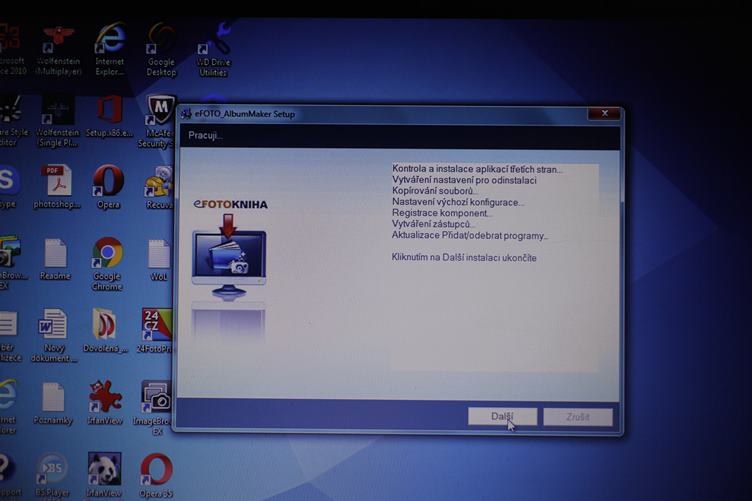The width and height of the screenshot is (752, 501).
Task: Click the Další button in setup dialog
Action: pyautogui.click(x=502, y=416)
